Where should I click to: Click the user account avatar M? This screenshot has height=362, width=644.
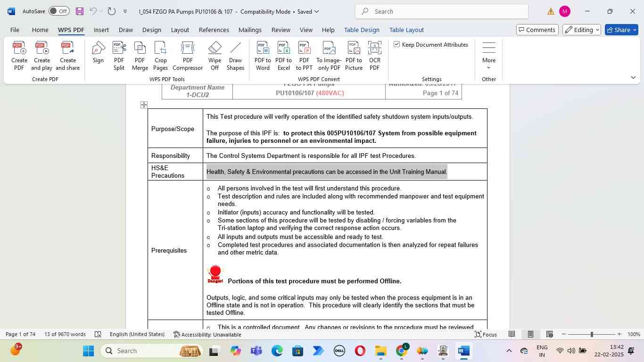point(564,11)
